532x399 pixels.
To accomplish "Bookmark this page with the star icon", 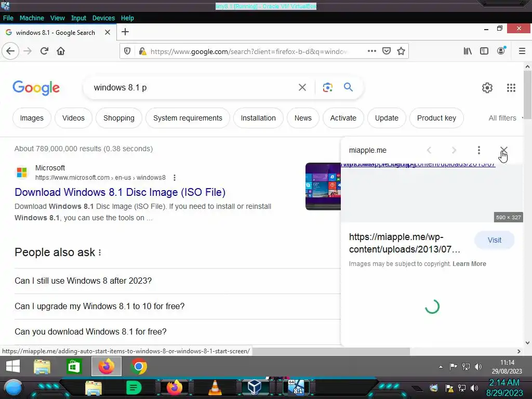I will [x=401, y=51].
